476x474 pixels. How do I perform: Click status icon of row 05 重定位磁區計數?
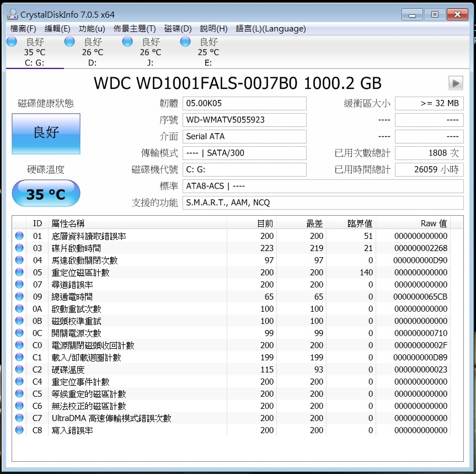[19, 272]
